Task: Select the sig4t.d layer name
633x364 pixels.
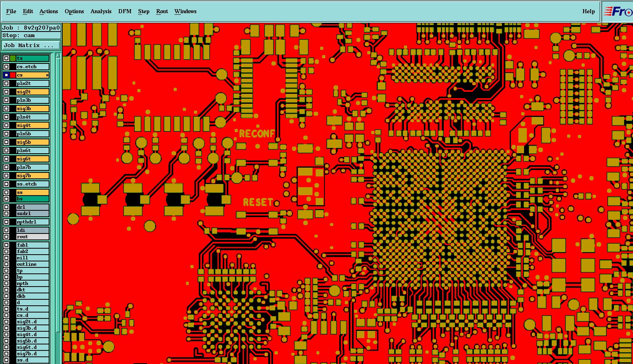Action: coord(33,334)
